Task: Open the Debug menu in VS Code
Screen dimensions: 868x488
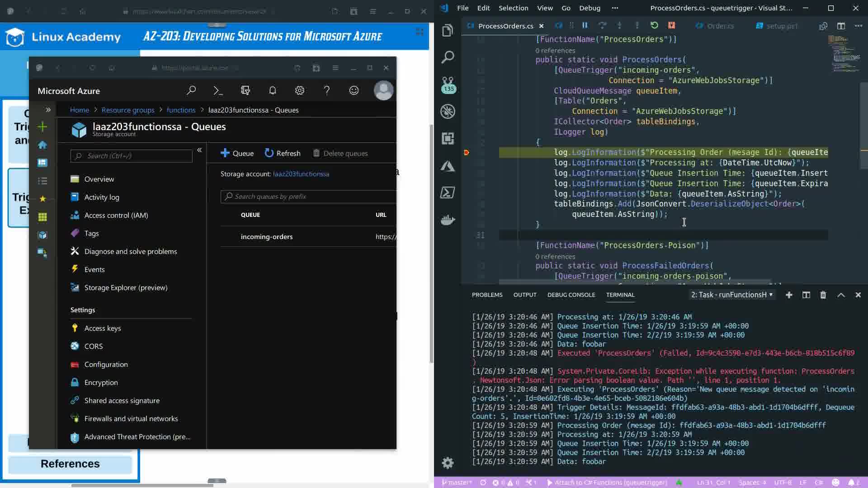Action: [x=590, y=8]
